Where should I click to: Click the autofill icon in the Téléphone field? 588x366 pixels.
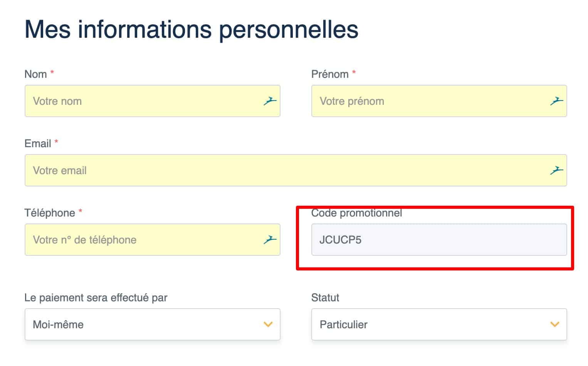tap(270, 240)
